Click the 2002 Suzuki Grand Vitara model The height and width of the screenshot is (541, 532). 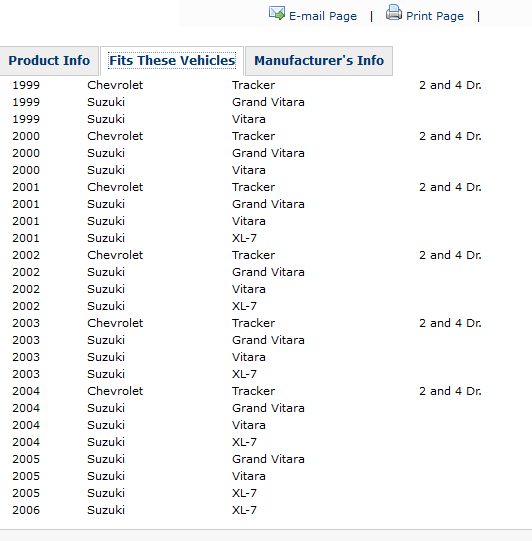click(268, 272)
